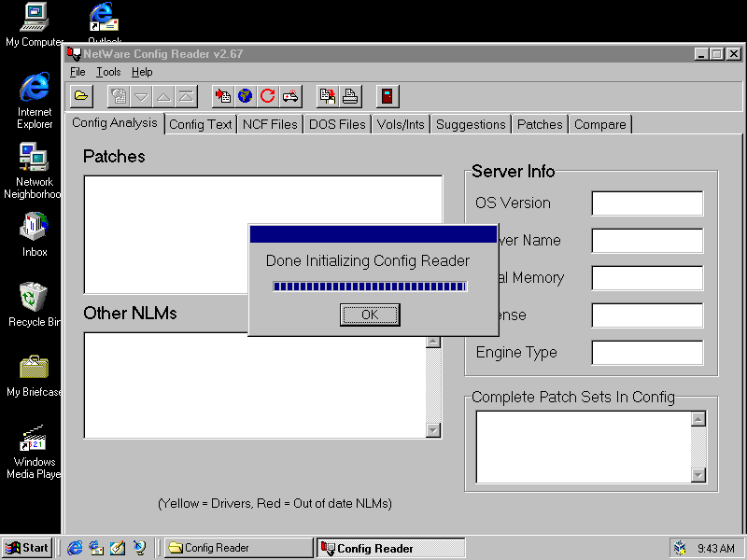
Task: Click the 9:43 AM taskbar clock
Action: (716, 549)
